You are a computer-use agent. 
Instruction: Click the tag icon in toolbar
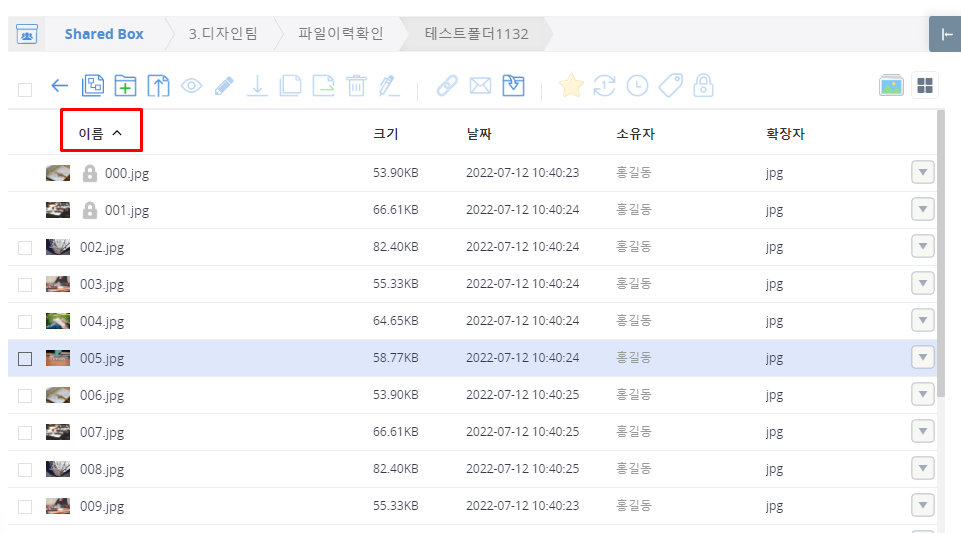click(x=670, y=86)
